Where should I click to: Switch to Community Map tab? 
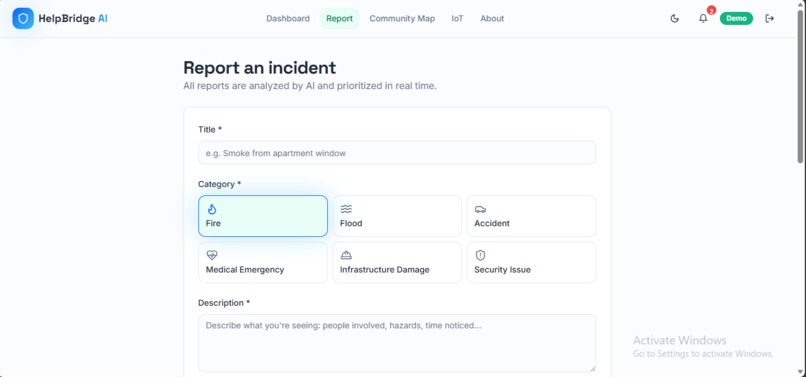pyautogui.click(x=402, y=19)
